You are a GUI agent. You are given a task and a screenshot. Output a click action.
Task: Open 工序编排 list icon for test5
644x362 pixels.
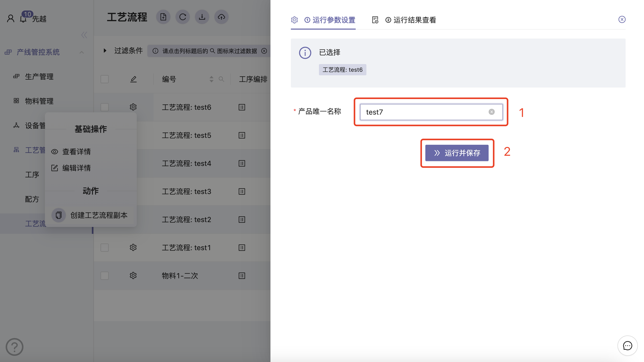[242, 135]
